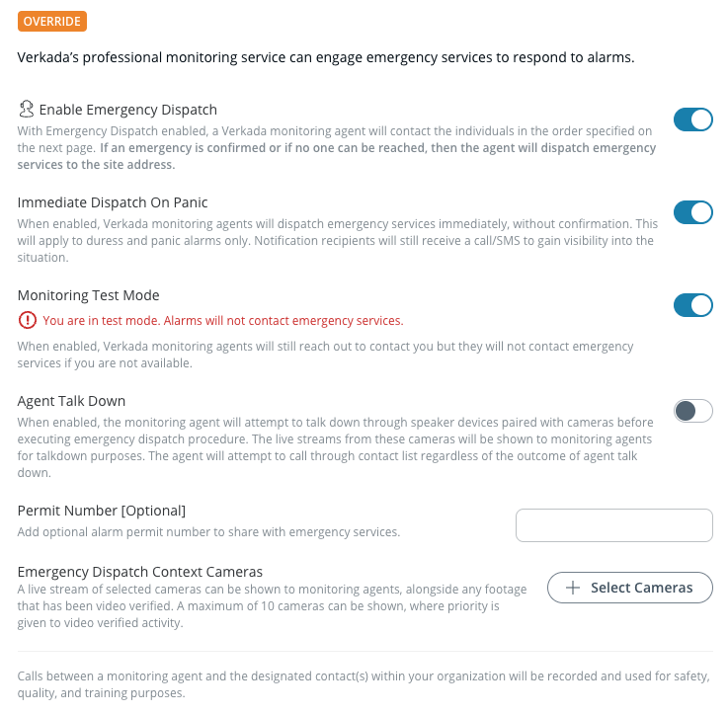This screenshot has height=714, width=728.
Task: Enable the Agent Talk Down toggle
Action: (x=692, y=411)
